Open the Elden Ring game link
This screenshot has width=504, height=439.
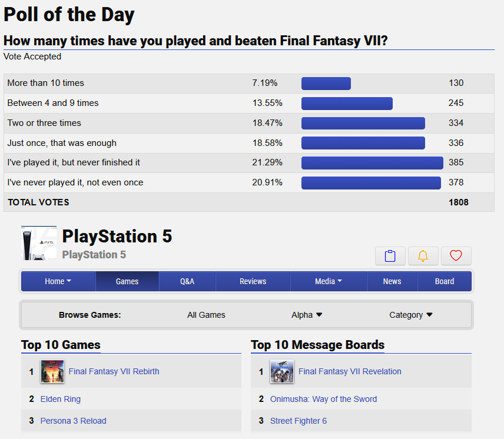click(61, 399)
